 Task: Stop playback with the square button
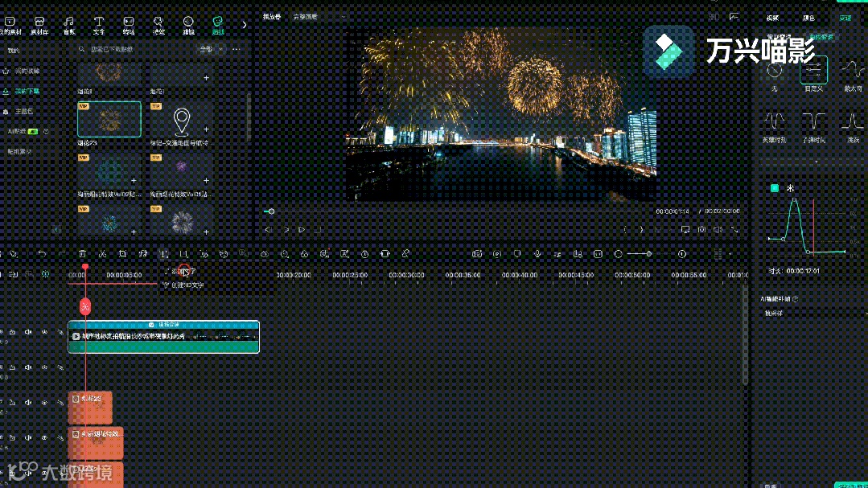(319, 230)
